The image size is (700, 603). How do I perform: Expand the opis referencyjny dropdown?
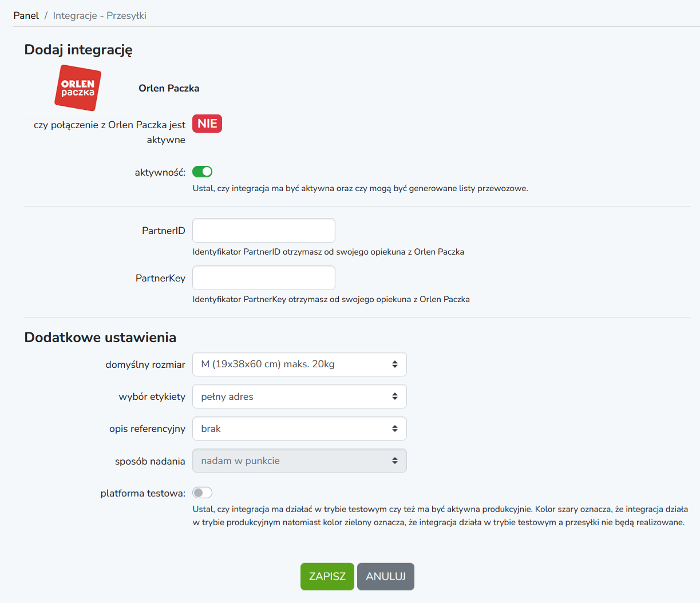[x=299, y=429]
